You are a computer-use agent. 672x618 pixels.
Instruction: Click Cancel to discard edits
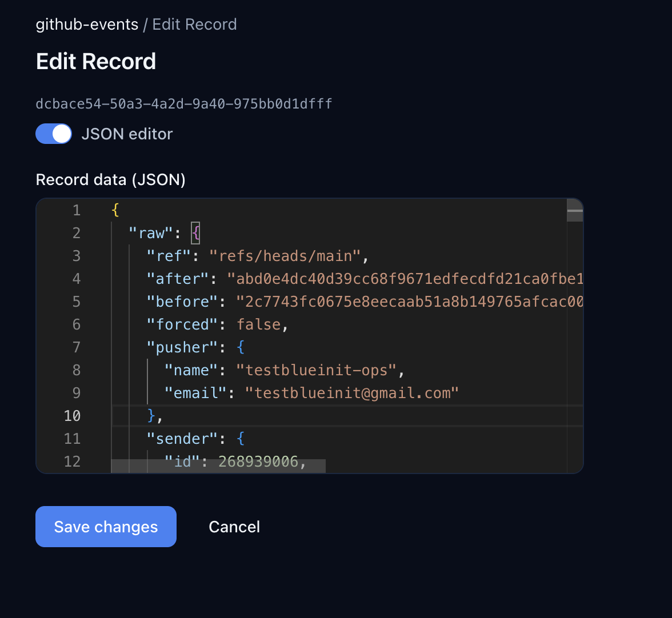click(234, 527)
